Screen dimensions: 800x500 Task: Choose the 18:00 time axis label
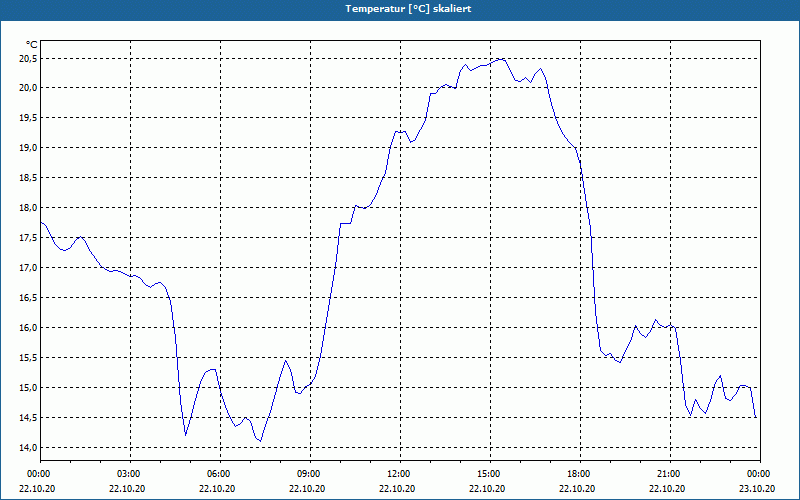(x=578, y=474)
